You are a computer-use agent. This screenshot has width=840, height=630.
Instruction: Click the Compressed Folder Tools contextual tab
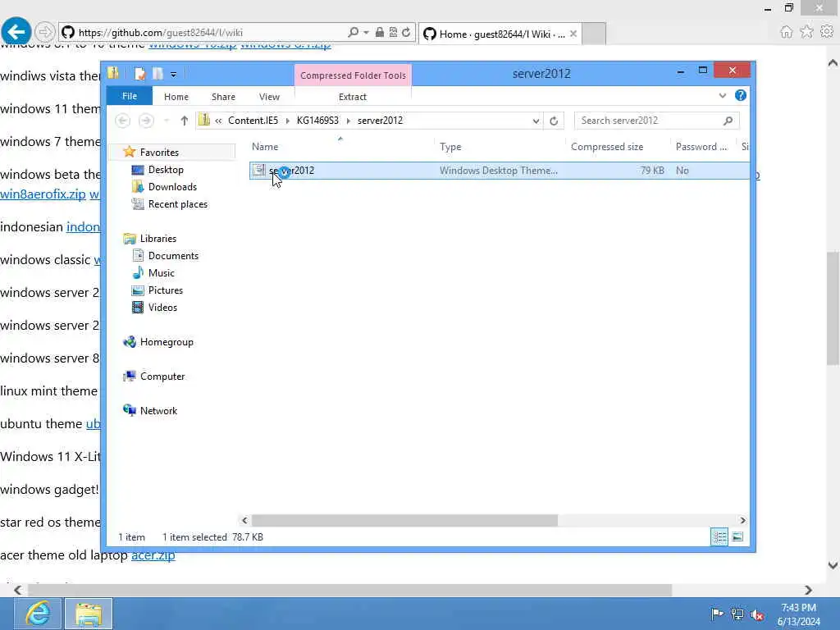pyautogui.click(x=353, y=75)
